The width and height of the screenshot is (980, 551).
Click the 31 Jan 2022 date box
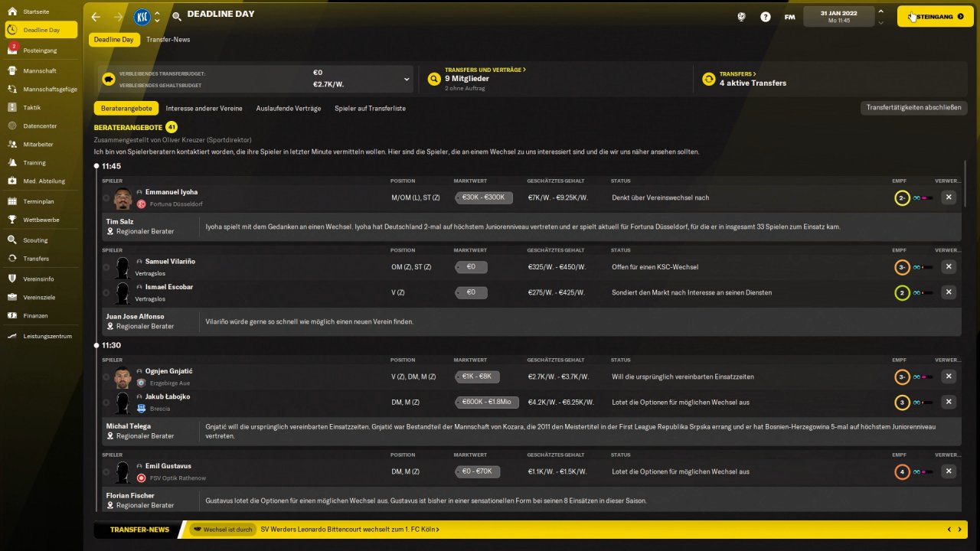pyautogui.click(x=838, y=16)
